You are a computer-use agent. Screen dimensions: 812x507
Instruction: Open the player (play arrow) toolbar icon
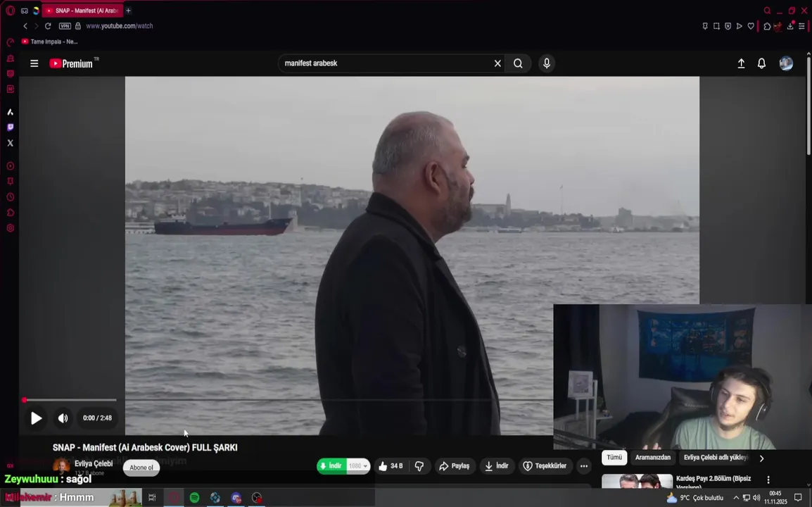click(740, 26)
